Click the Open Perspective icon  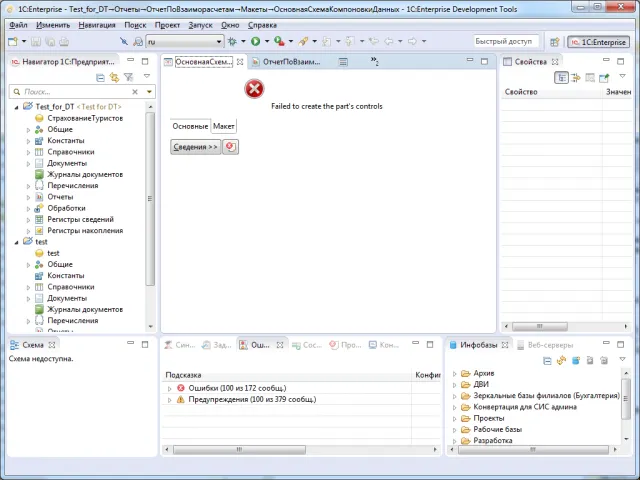click(554, 42)
